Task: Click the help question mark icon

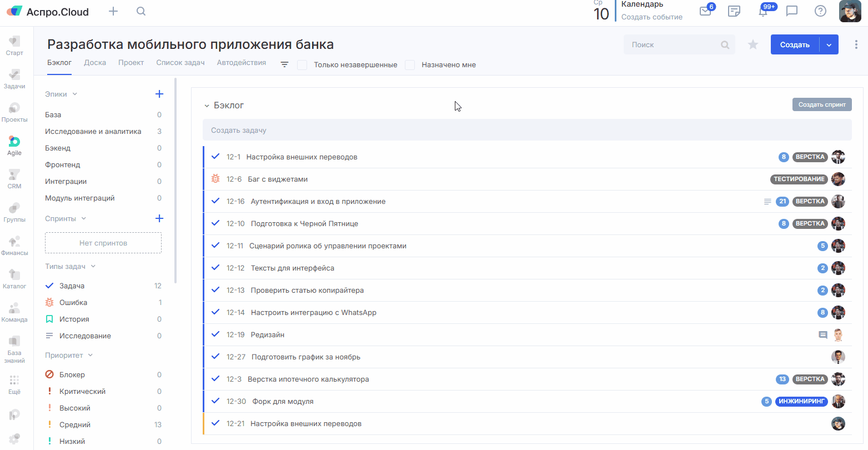Action: click(820, 11)
